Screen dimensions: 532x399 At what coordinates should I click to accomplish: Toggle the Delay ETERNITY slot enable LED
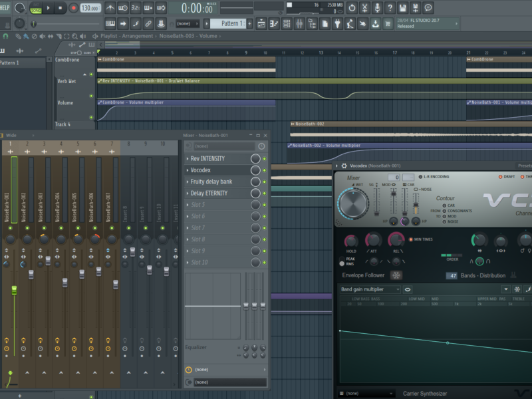pyautogui.click(x=264, y=194)
